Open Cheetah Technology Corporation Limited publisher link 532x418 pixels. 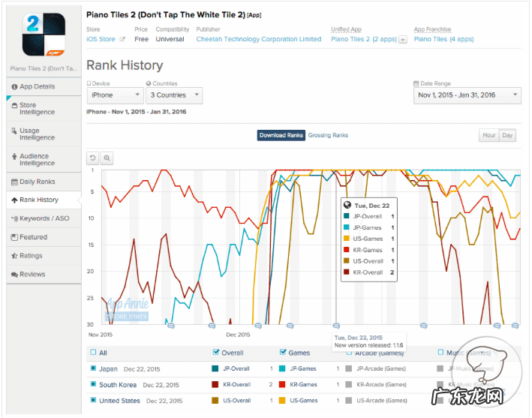(x=258, y=39)
